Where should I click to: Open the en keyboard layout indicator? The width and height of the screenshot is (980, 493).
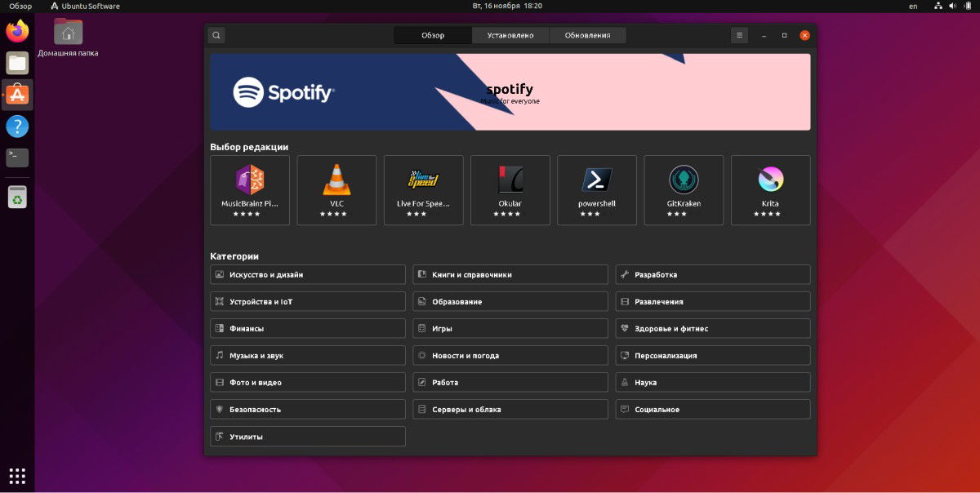coord(913,6)
